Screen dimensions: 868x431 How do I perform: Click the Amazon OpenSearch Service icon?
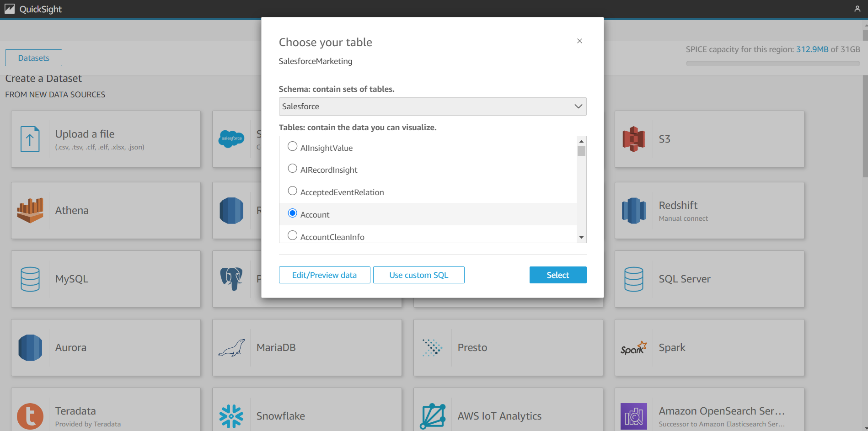[x=634, y=416]
